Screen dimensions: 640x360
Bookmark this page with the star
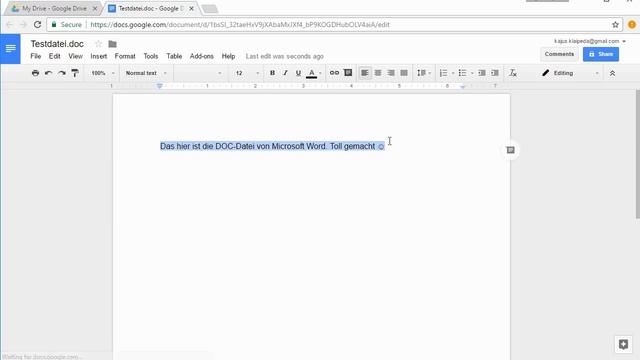[616, 24]
